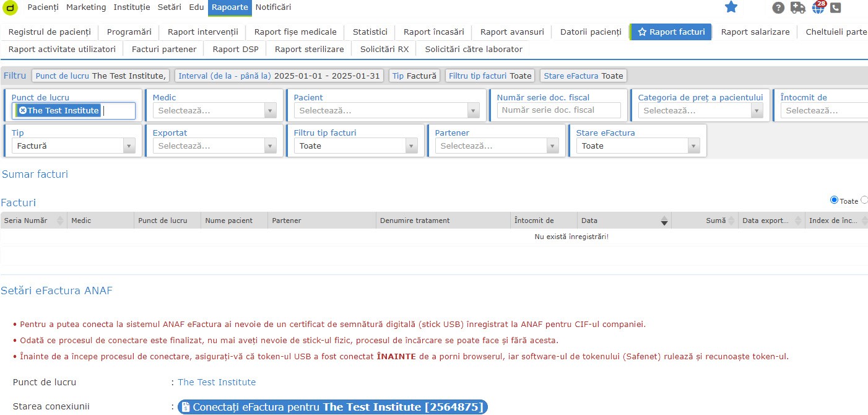Click The Test Institute link under Punct de lucru
Image resolution: width=868 pixels, height=415 pixels.
(x=217, y=382)
